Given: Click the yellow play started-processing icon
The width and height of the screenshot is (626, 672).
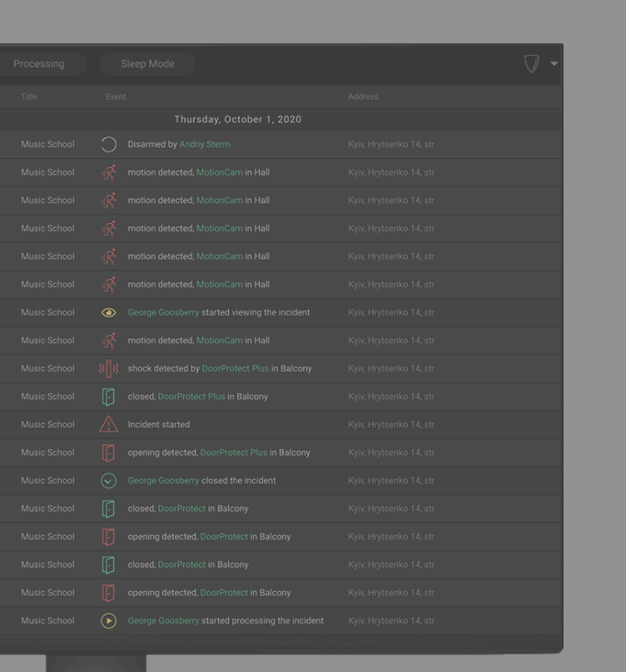Looking at the screenshot, I should 108,620.
